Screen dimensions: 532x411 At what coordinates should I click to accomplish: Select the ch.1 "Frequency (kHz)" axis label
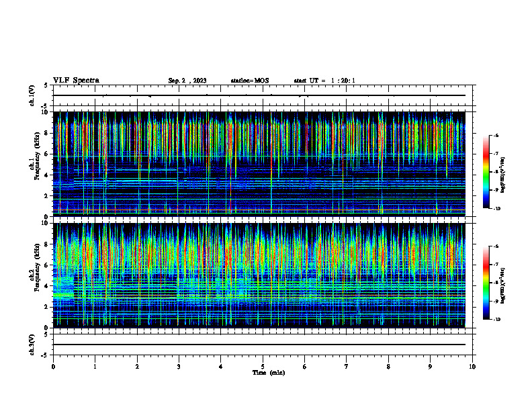coord(37,156)
